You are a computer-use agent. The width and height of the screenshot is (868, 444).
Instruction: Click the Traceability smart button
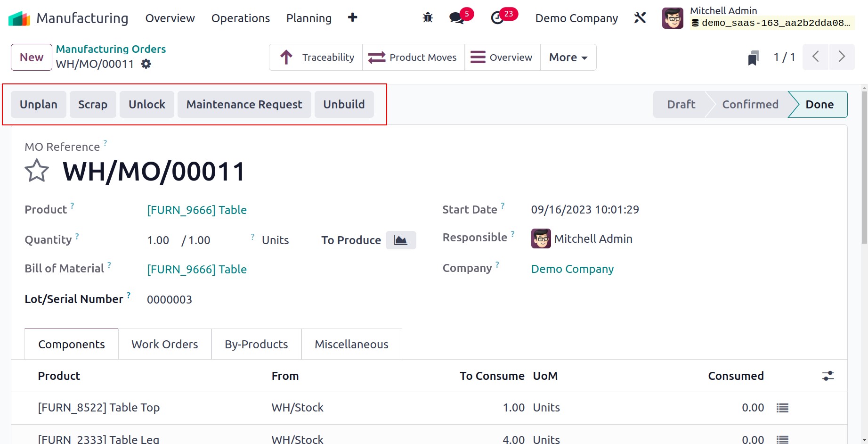(316, 58)
